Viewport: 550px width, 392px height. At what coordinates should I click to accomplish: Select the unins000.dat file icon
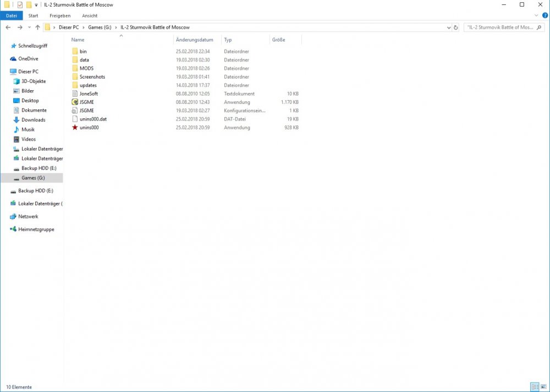point(75,119)
